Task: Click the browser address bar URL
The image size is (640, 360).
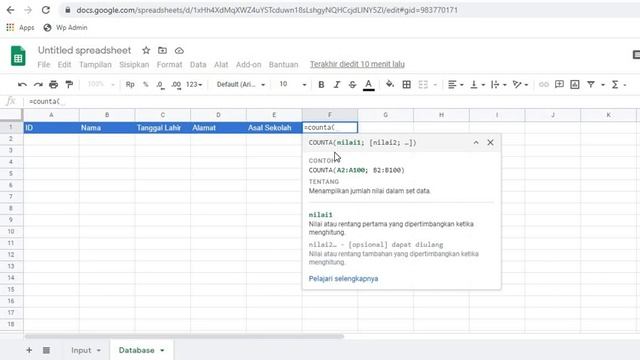Action: (267, 10)
